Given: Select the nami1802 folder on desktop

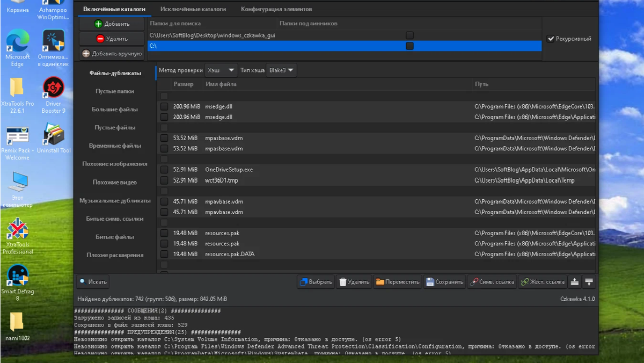Looking at the screenshot, I should pyautogui.click(x=17, y=326).
